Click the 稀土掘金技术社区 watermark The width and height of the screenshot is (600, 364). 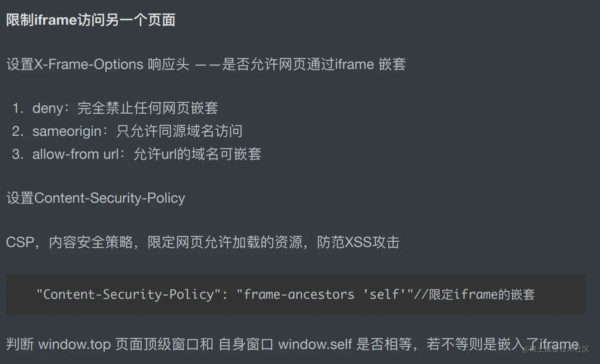point(556,350)
